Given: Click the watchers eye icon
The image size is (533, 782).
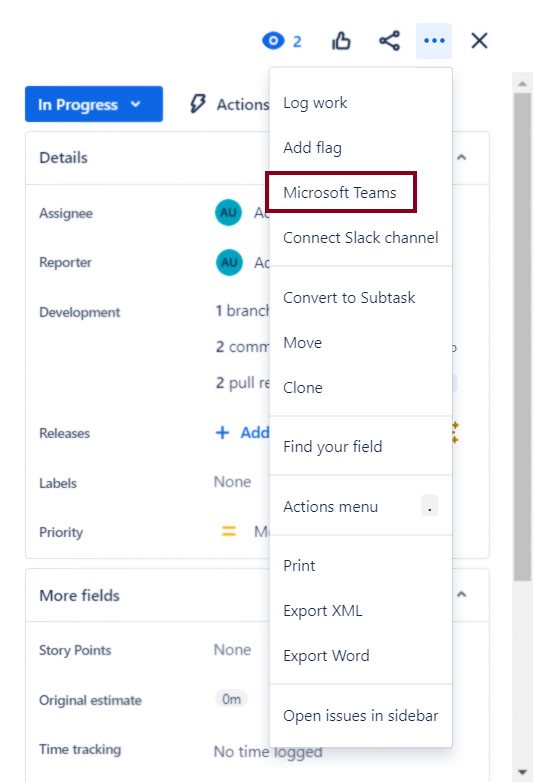Looking at the screenshot, I should (x=273, y=40).
